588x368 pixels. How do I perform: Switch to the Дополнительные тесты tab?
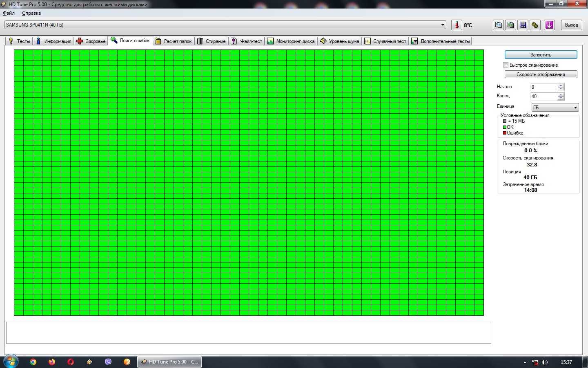point(441,41)
